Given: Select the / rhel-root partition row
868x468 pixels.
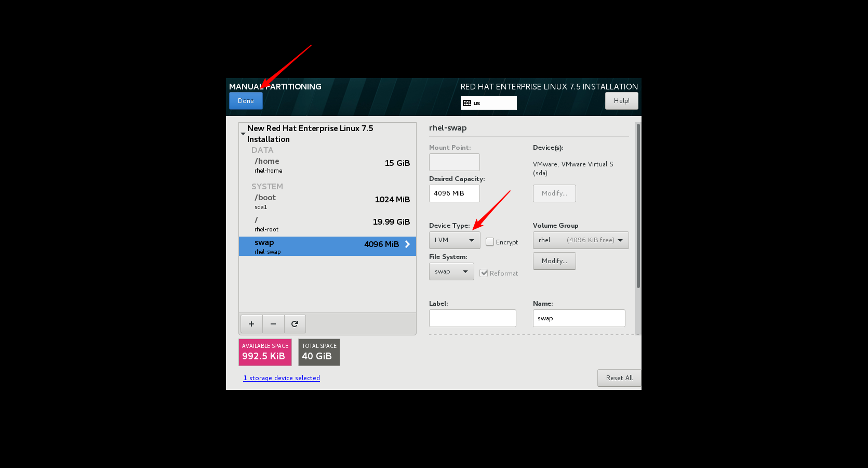Looking at the screenshot, I should tap(327, 224).
